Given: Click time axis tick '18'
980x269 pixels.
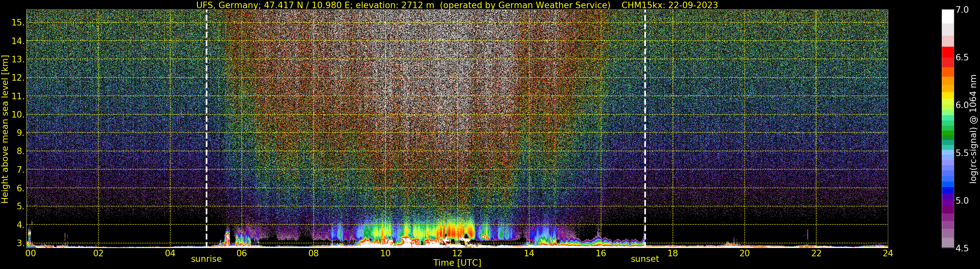Looking at the screenshot, I should coord(673,253).
